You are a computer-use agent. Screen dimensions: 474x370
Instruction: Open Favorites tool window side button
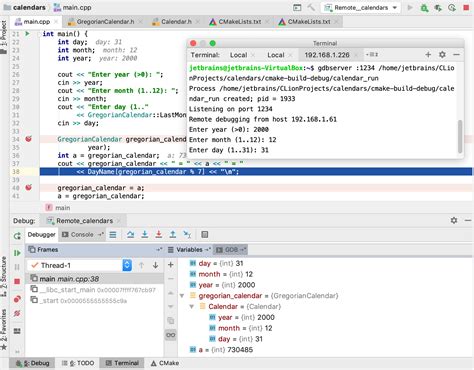(x=4, y=329)
